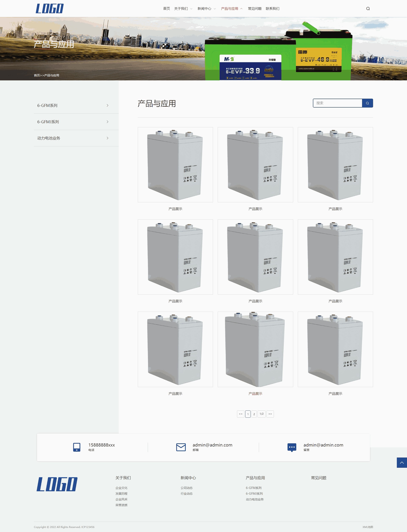Click the chat bubble message icon
Viewport: 407px width, 532px height.
(292, 447)
